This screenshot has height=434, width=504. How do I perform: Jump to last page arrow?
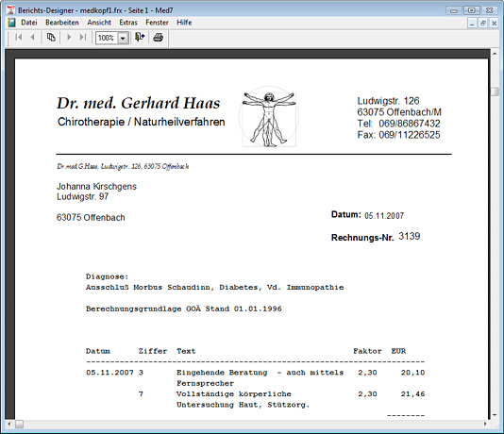tap(83, 38)
